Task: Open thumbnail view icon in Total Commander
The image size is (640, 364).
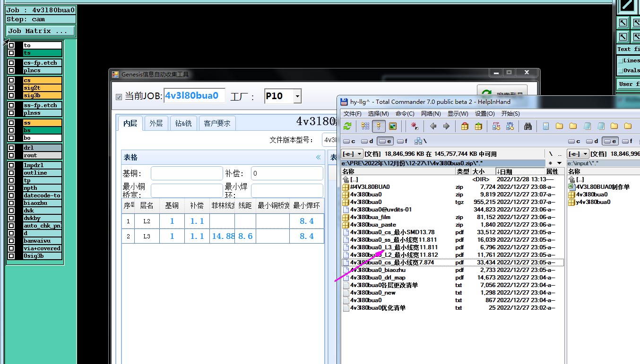Action: click(x=392, y=126)
